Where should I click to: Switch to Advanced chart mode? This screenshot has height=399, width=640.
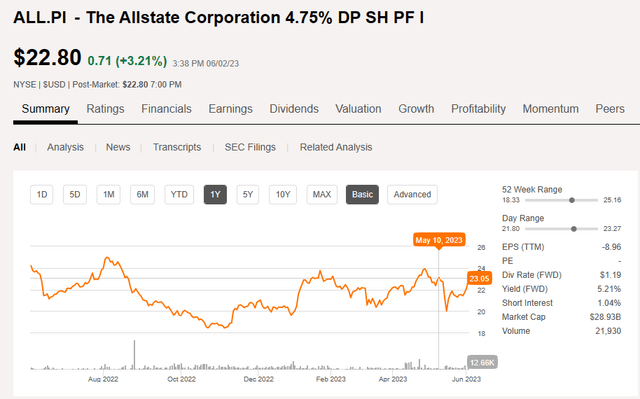pyautogui.click(x=412, y=195)
